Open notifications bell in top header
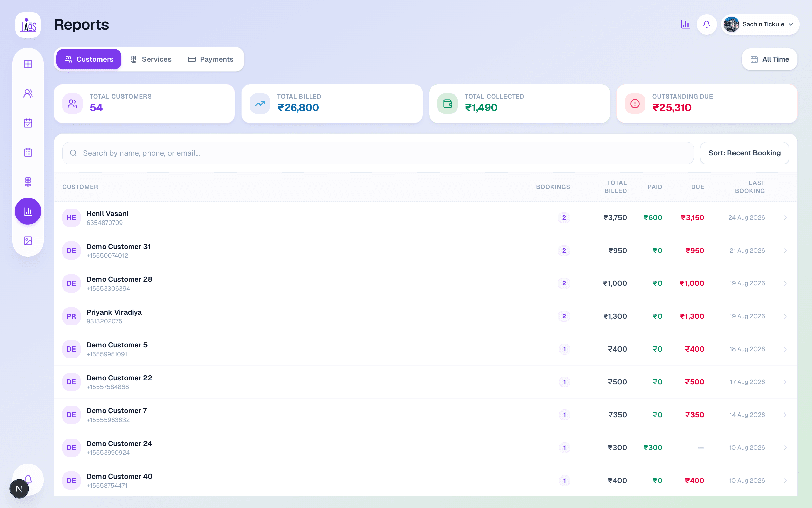The height and width of the screenshot is (508, 812). click(x=707, y=24)
